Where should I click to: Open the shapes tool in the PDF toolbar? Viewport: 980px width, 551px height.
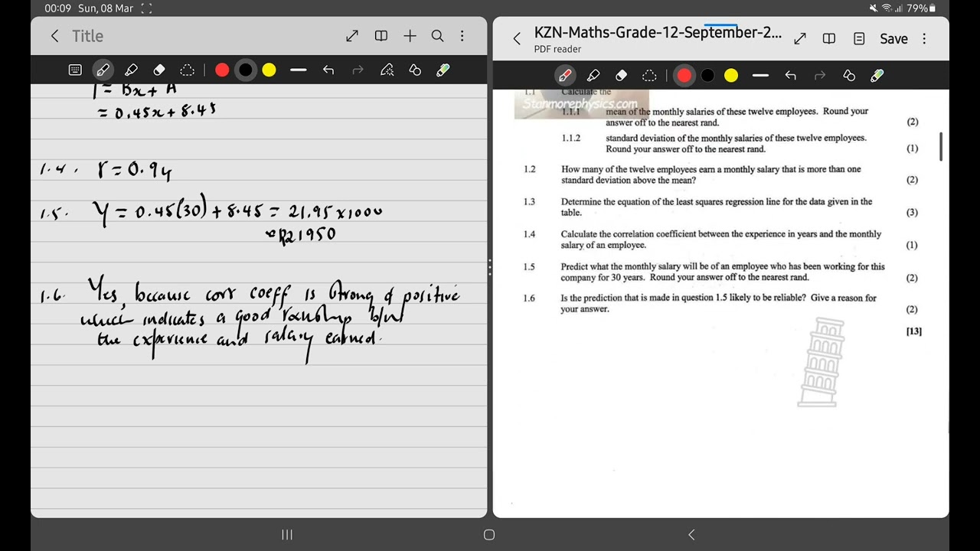pyautogui.click(x=849, y=75)
